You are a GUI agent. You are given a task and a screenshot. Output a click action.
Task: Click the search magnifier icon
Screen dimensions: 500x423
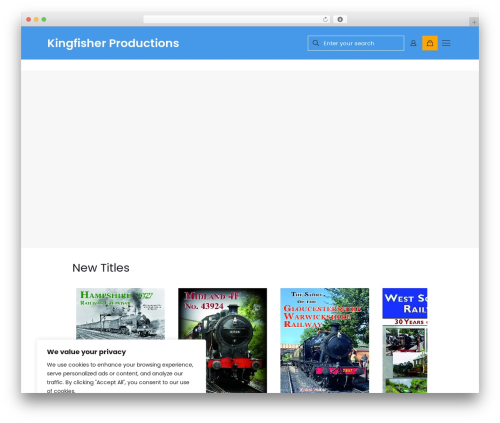tap(315, 43)
